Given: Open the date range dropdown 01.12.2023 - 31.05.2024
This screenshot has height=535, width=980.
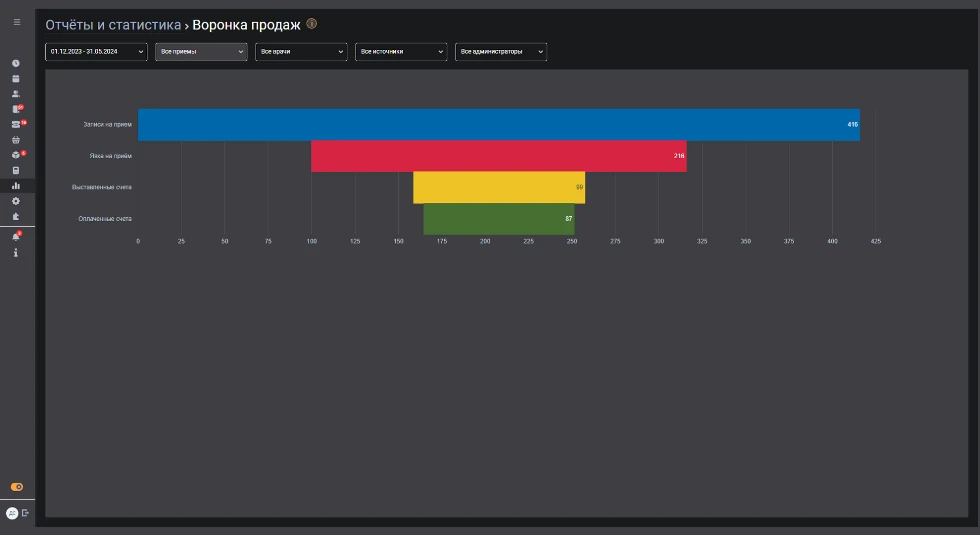Looking at the screenshot, I should click(x=95, y=51).
